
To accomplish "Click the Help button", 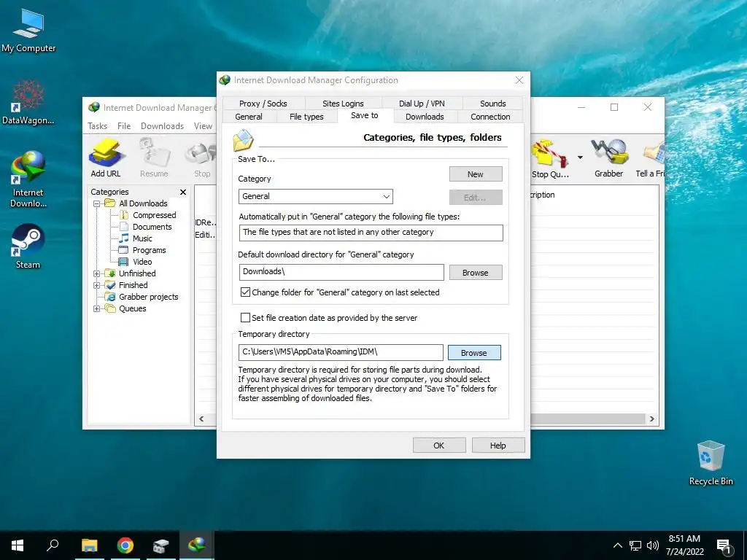I will pyautogui.click(x=498, y=446).
